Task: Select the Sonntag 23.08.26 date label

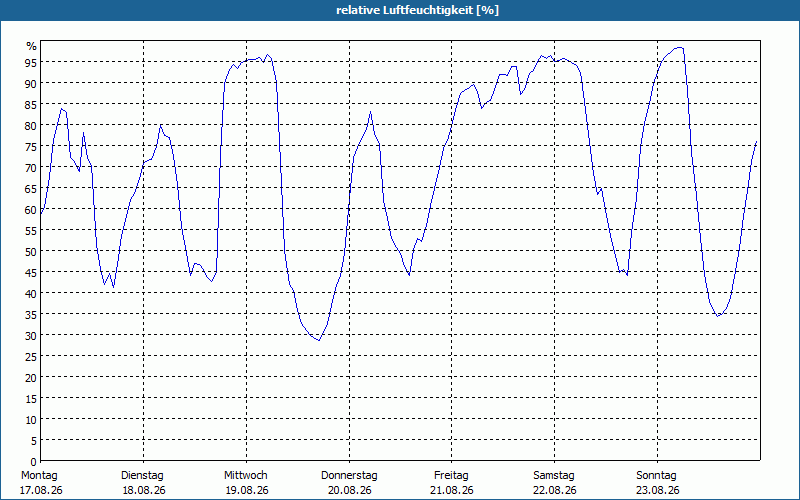Action: click(x=657, y=483)
